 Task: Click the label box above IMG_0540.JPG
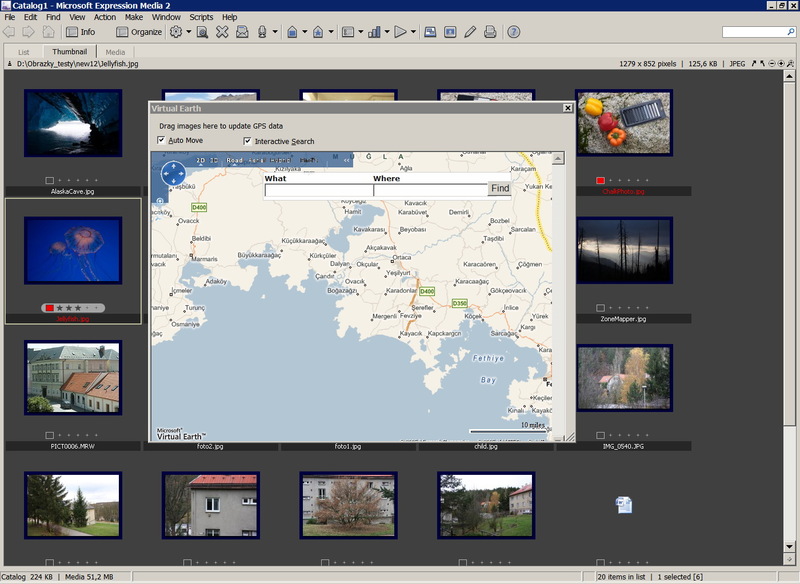pos(601,435)
